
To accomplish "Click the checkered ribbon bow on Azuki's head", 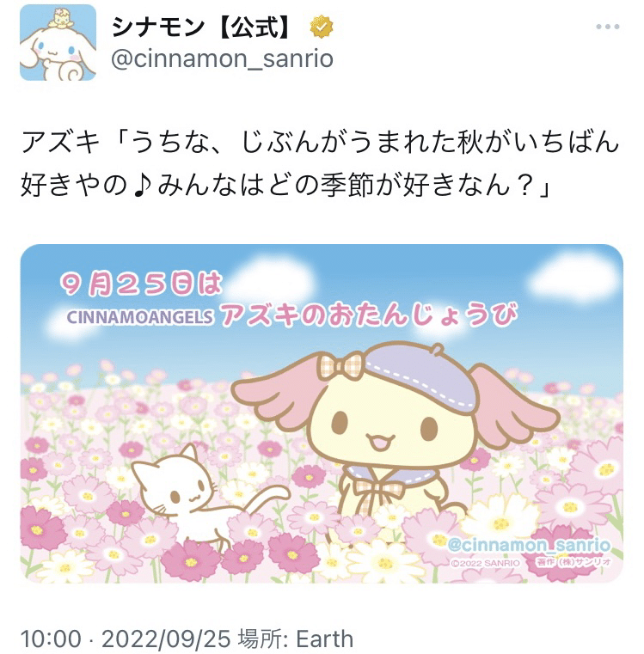I will (x=341, y=366).
